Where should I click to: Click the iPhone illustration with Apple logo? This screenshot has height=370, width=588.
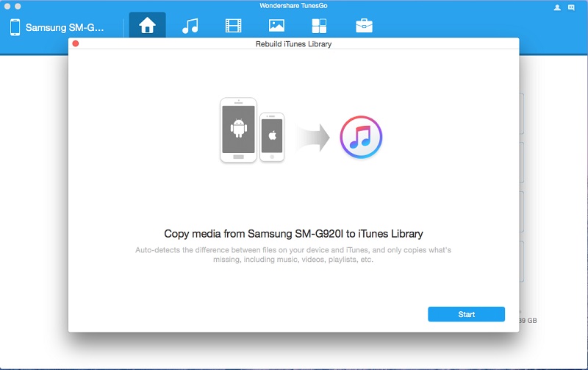tap(272, 137)
